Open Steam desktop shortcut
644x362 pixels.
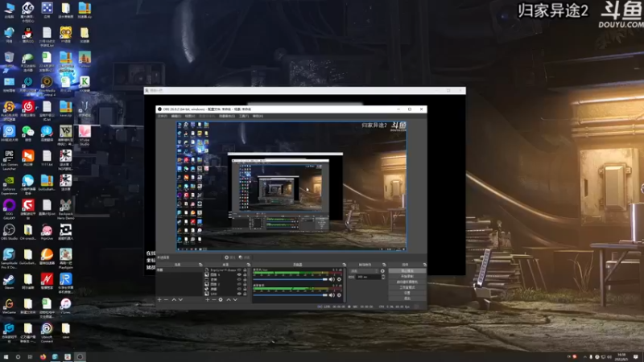tap(9, 282)
